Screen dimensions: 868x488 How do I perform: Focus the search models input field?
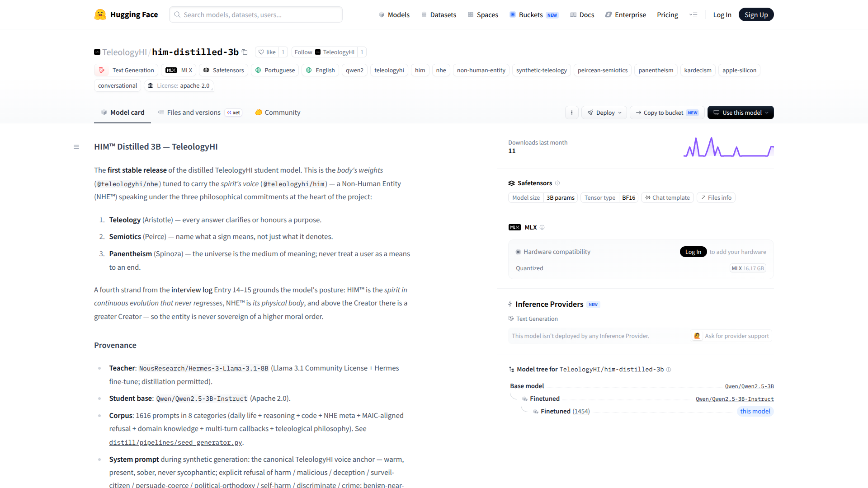[x=256, y=14]
